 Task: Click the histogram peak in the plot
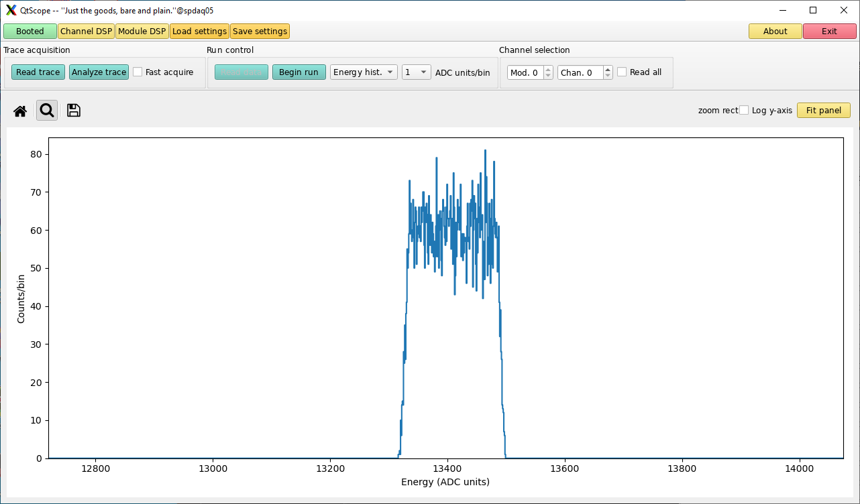[x=485, y=151]
